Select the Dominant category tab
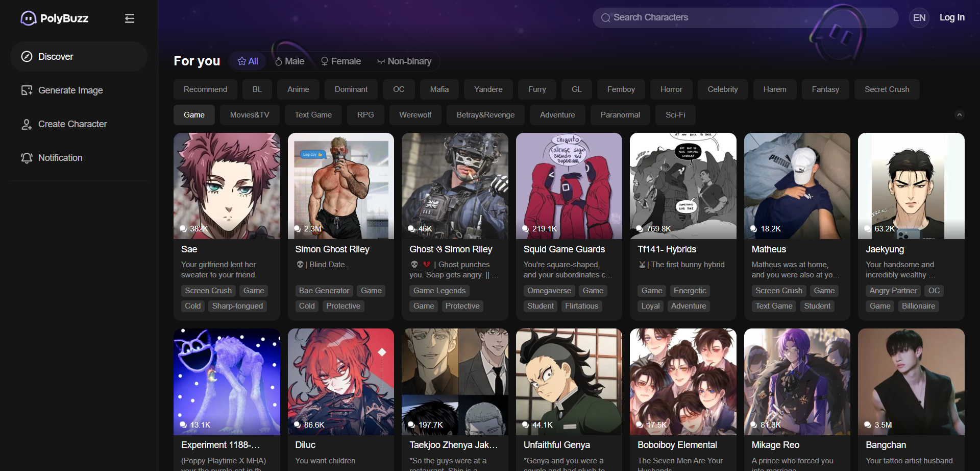 click(351, 89)
